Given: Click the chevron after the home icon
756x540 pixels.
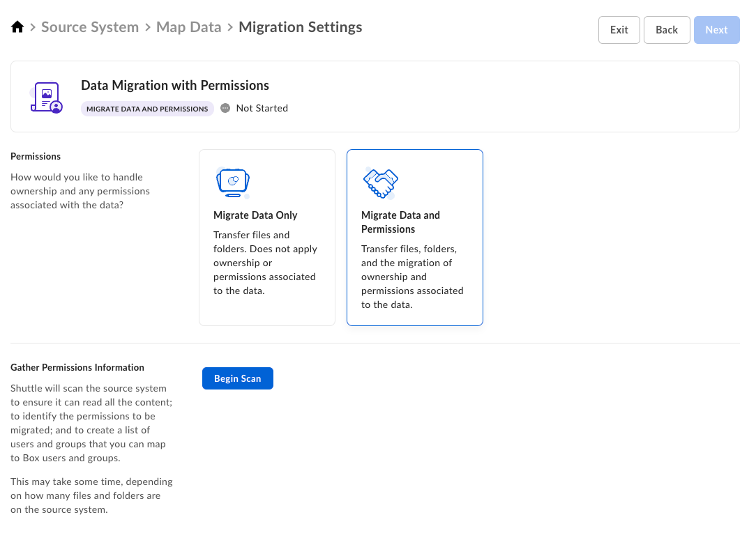Looking at the screenshot, I should (33, 28).
